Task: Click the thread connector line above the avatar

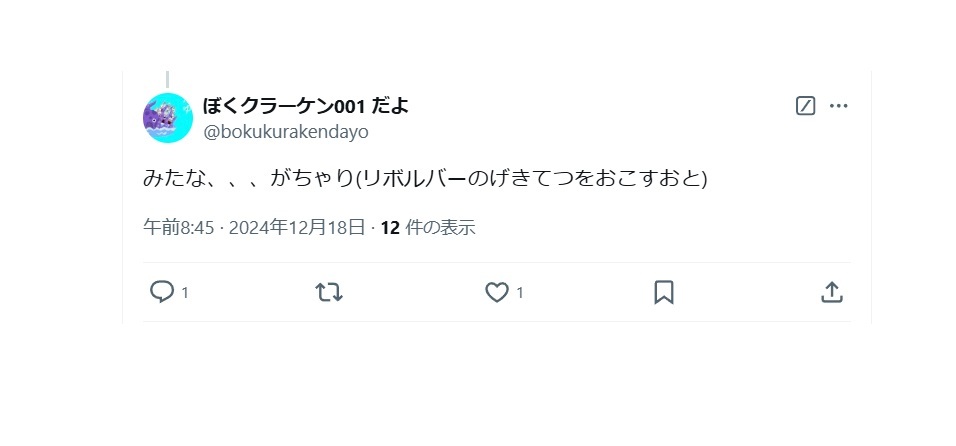Action: [x=168, y=79]
